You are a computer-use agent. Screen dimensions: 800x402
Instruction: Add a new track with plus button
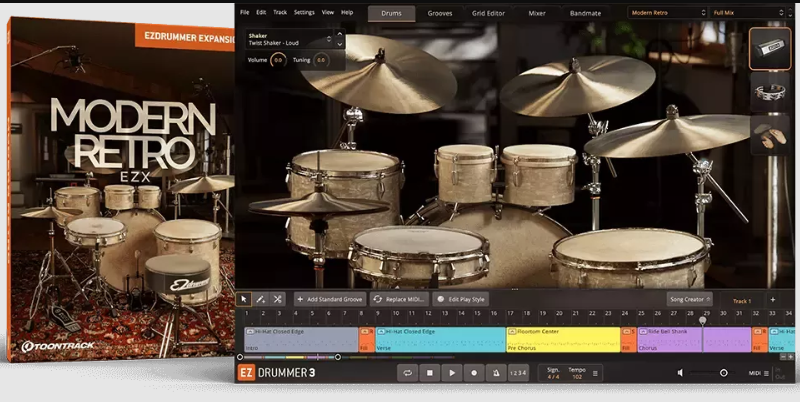[x=772, y=300]
